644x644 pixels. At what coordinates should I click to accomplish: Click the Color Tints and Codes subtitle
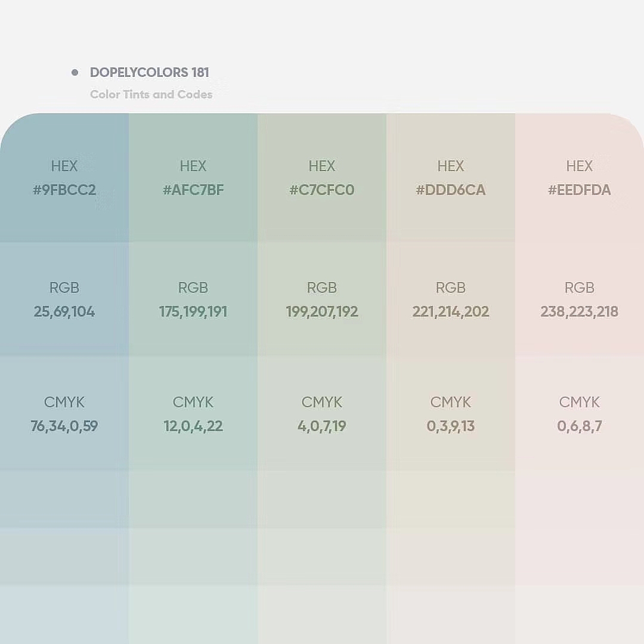click(151, 94)
